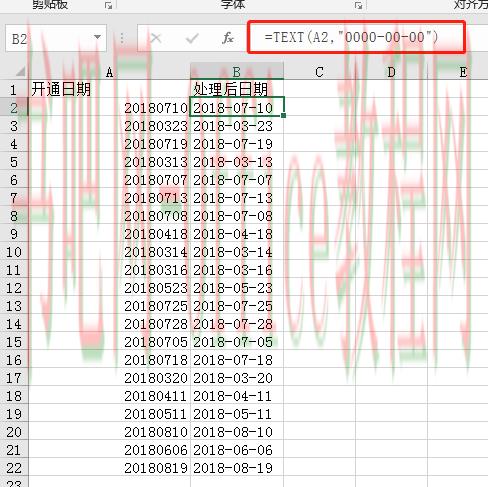Click the cancel X icon in formula bar
Screen dimensions: 488x487
pos(156,38)
